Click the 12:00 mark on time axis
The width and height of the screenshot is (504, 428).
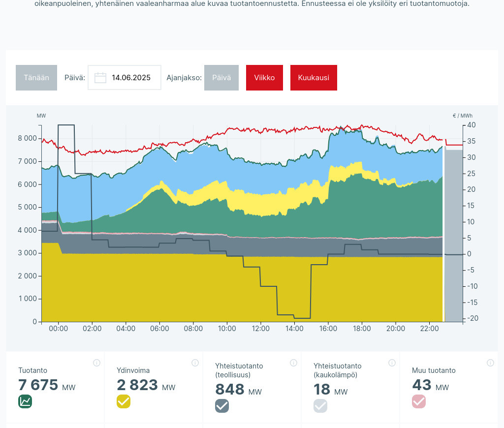pyautogui.click(x=260, y=329)
